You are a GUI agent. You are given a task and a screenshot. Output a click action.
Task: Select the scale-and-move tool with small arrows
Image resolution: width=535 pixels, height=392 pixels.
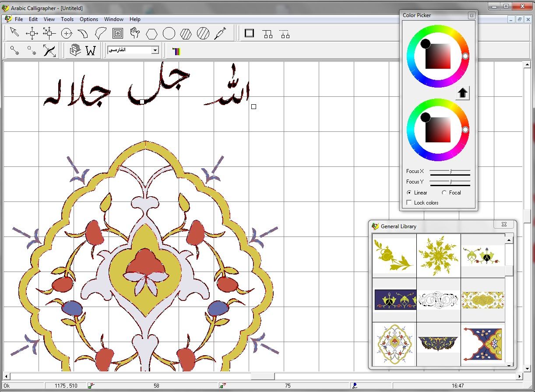(49, 33)
